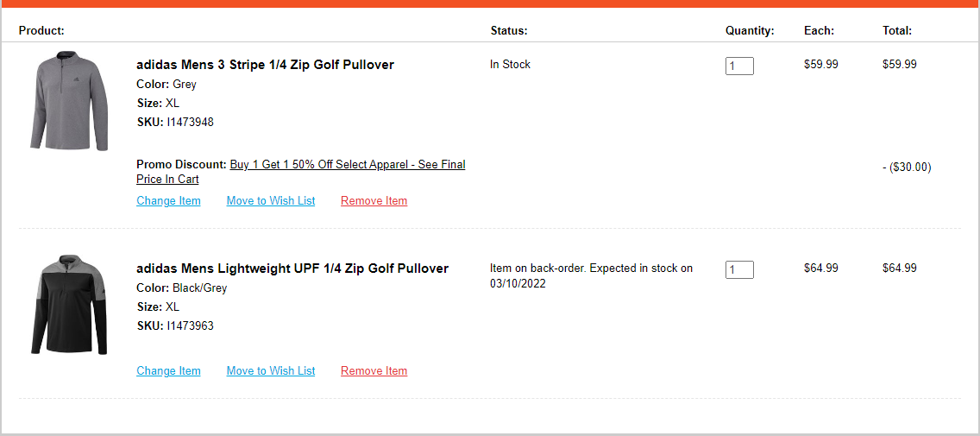Viewport: 980px width, 436px height.
Task: Move the Black/Grey UPF pullover to Wish List
Action: click(271, 371)
